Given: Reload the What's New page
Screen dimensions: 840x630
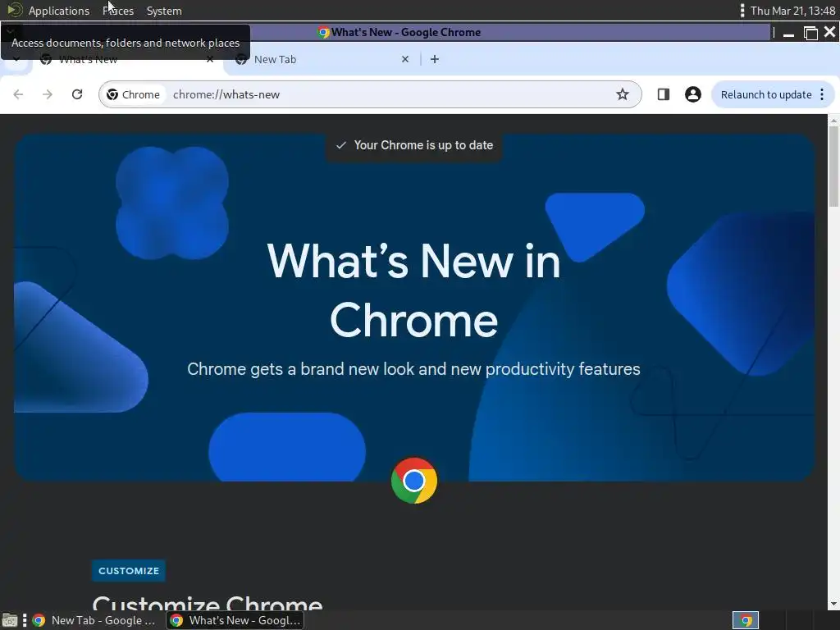Looking at the screenshot, I should [77, 94].
